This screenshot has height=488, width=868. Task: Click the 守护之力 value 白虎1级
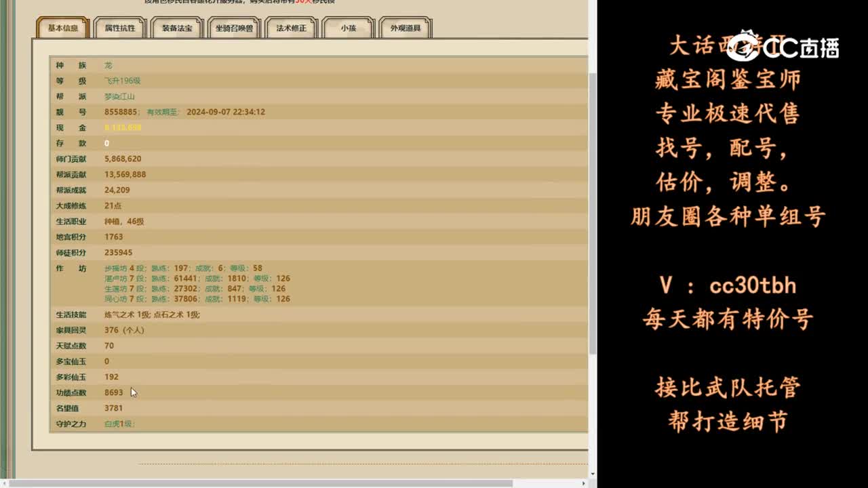[x=119, y=424]
